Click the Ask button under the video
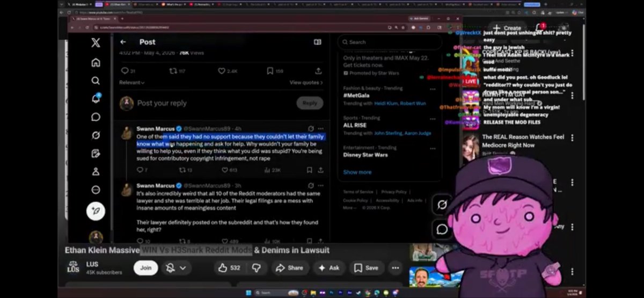This screenshot has width=644, height=298. pyautogui.click(x=328, y=267)
